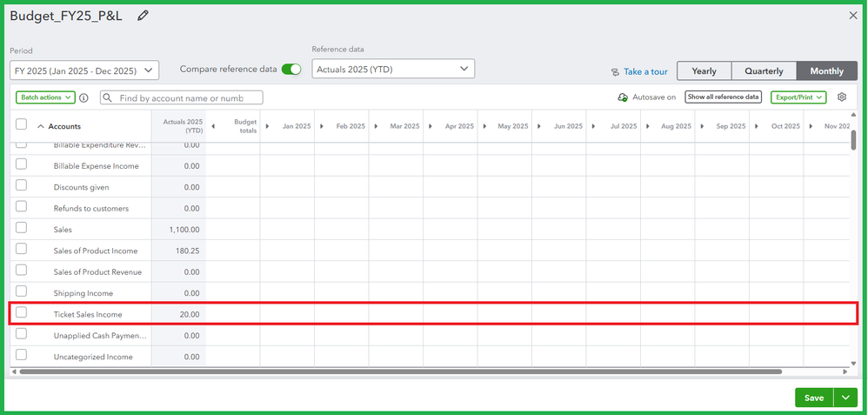The height and width of the screenshot is (415, 868).
Task: Click the Sales actuals value 1,100.00
Action: [x=184, y=230]
